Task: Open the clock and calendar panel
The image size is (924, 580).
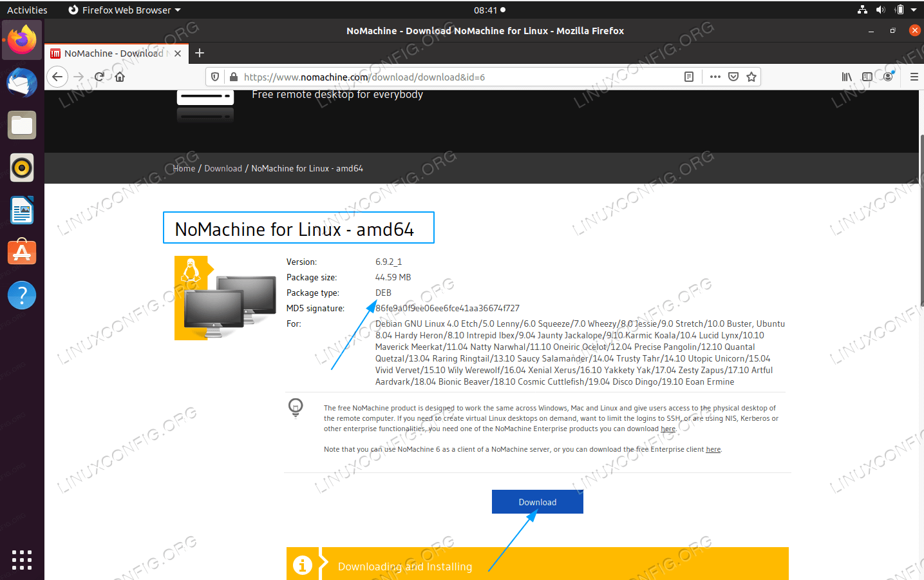Action: pos(489,10)
